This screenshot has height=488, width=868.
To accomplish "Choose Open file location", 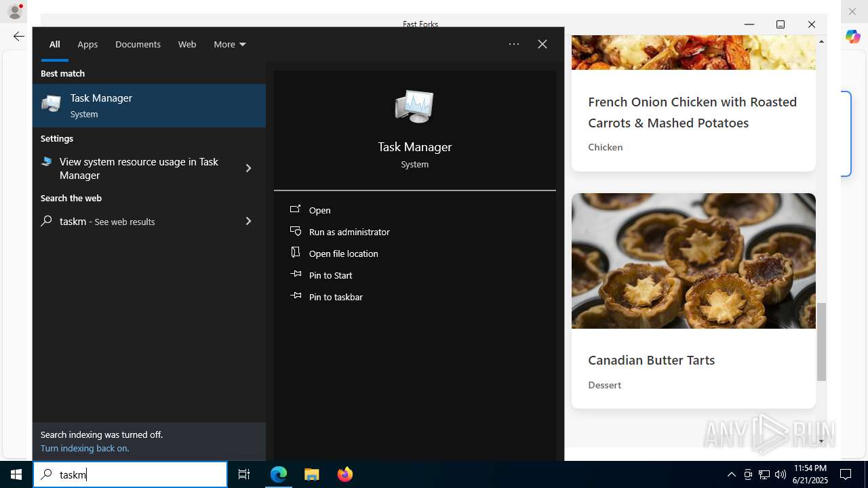I will [344, 253].
